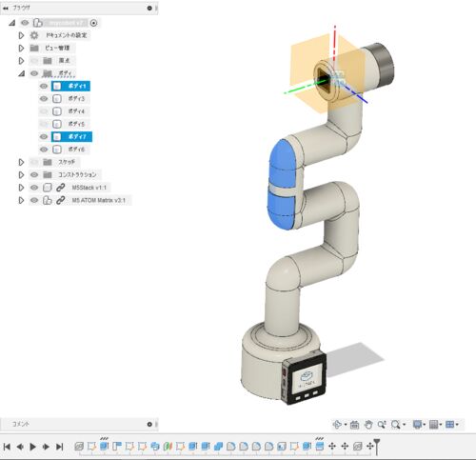Play the design timeline
Image resolution: width=476 pixels, height=460 pixels.
[x=32, y=447]
